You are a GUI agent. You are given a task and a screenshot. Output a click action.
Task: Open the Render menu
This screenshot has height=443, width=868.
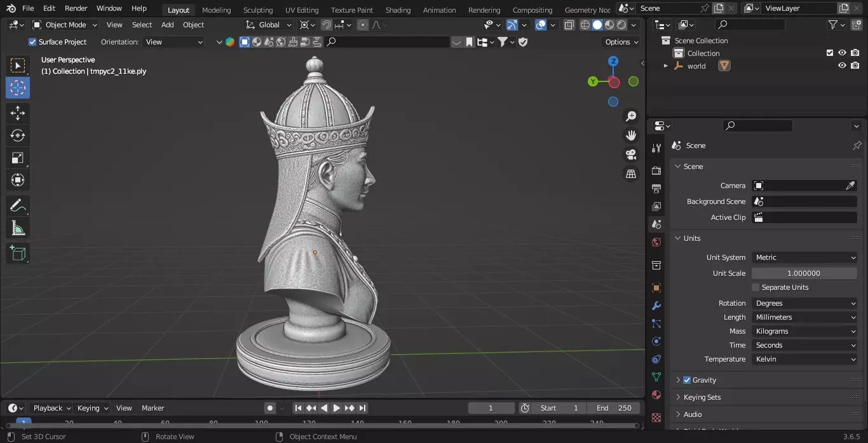tap(76, 8)
